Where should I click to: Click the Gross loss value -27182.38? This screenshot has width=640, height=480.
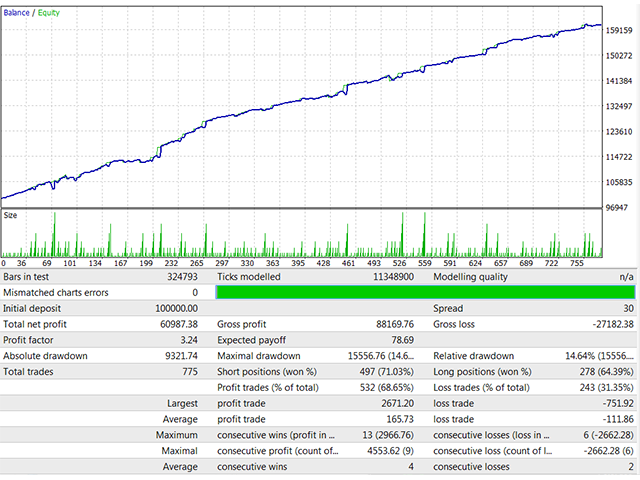coord(608,324)
